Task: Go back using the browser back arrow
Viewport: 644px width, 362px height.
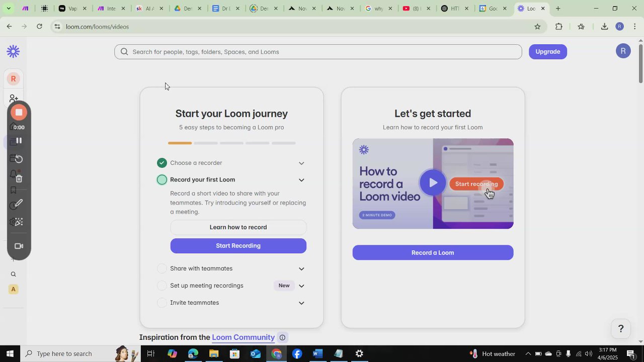Action: coord(9,27)
